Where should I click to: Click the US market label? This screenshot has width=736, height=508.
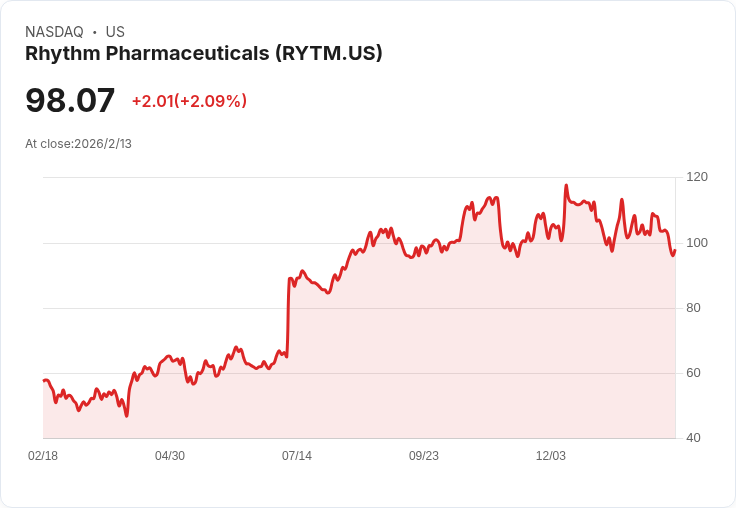[115, 32]
